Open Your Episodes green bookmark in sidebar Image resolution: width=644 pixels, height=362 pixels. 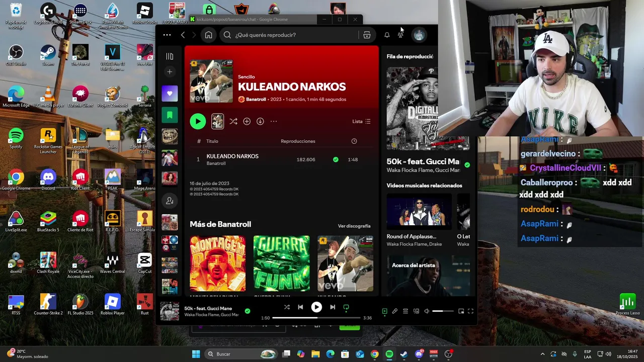tap(170, 115)
